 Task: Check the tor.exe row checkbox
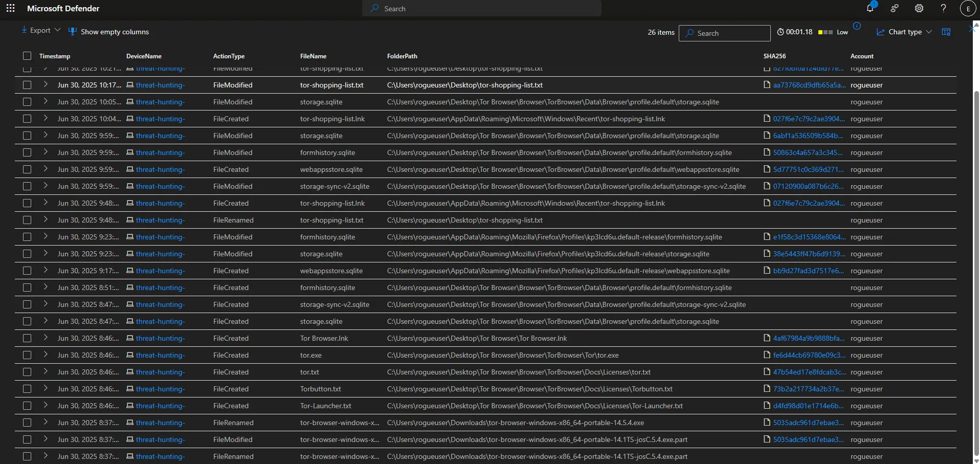[x=27, y=355]
